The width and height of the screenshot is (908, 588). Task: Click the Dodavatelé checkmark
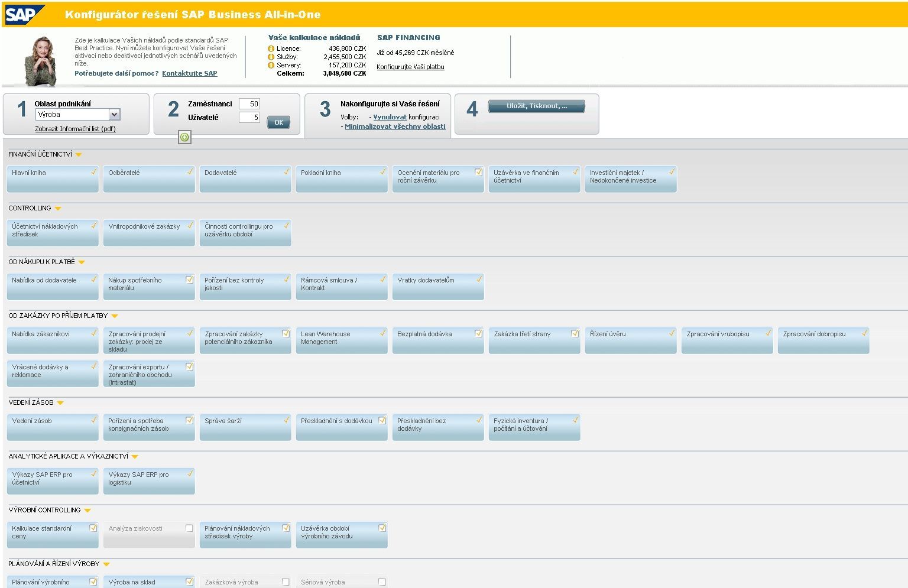(x=287, y=171)
